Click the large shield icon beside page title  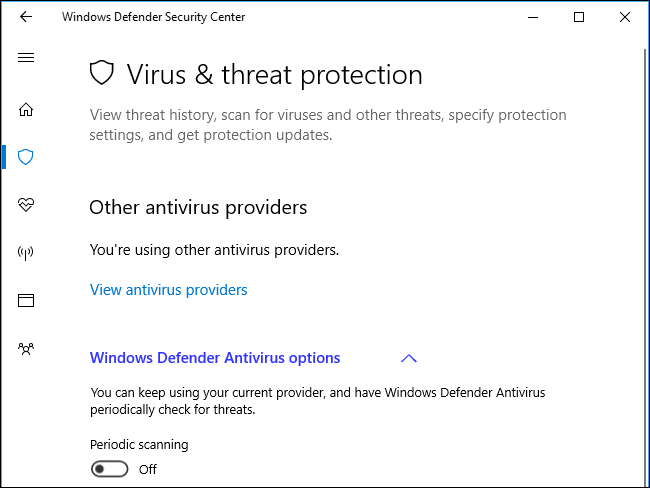[102, 73]
